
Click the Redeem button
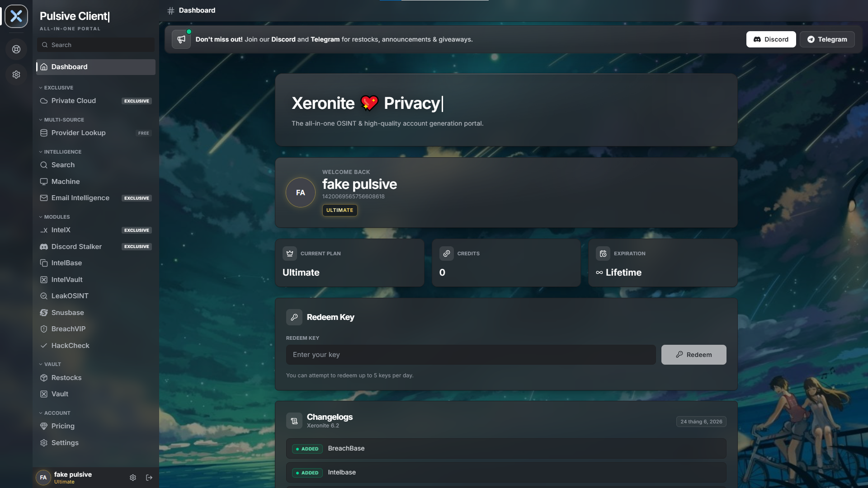(693, 355)
